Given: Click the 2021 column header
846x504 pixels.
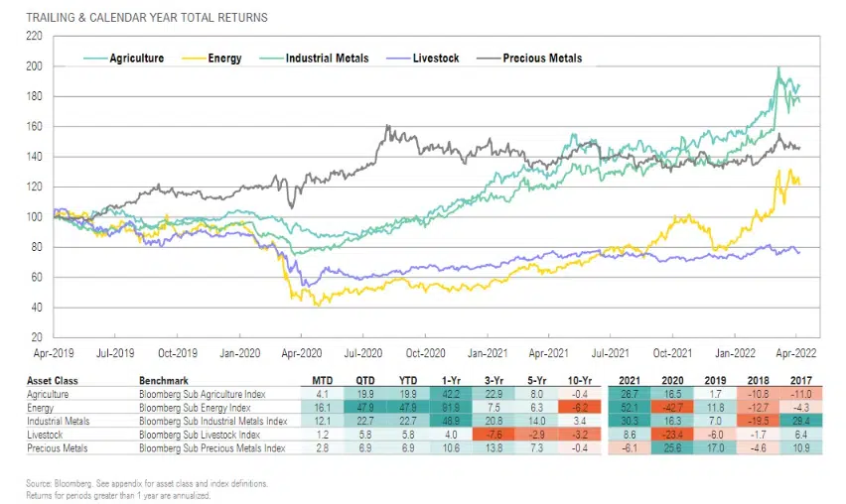Looking at the screenshot, I should (x=627, y=379).
